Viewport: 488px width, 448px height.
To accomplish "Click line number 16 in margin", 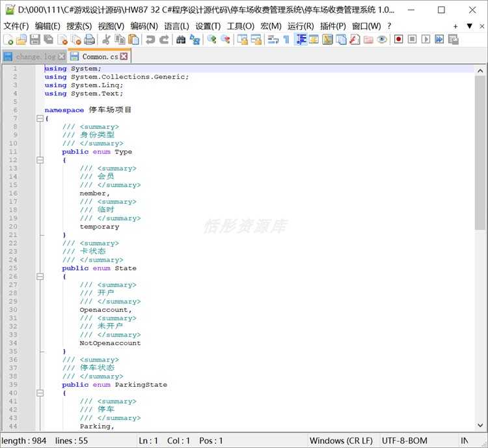I will click(x=13, y=193).
